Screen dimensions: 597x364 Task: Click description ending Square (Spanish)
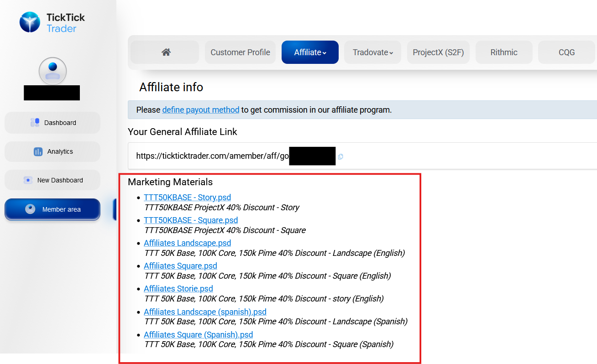269,344
